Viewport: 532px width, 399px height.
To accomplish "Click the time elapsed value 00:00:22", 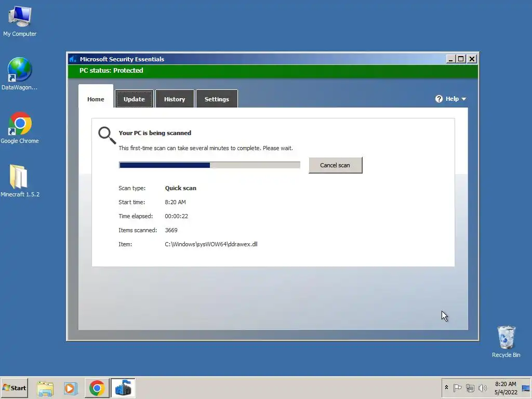I will point(177,216).
